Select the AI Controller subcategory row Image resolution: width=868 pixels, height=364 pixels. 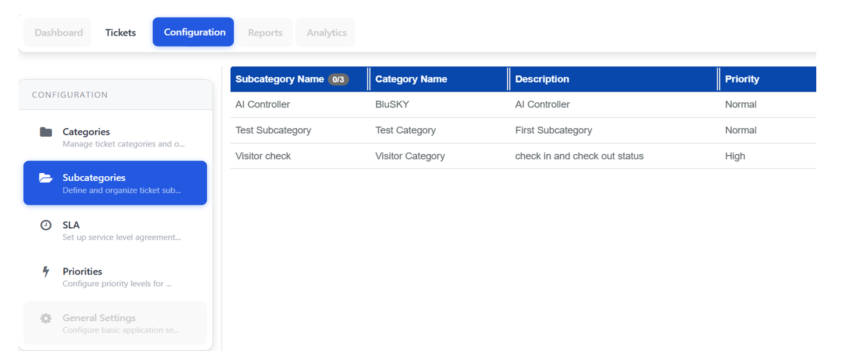tap(263, 104)
